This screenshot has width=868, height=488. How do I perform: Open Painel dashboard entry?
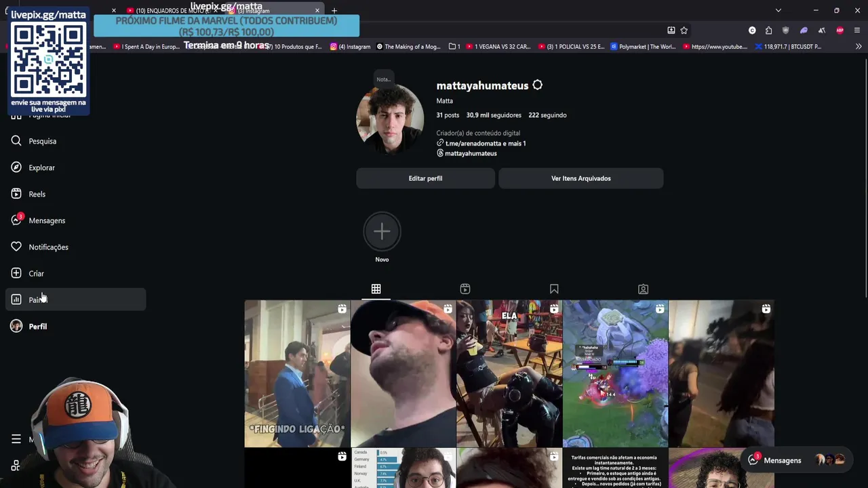(x=75, y=300)
